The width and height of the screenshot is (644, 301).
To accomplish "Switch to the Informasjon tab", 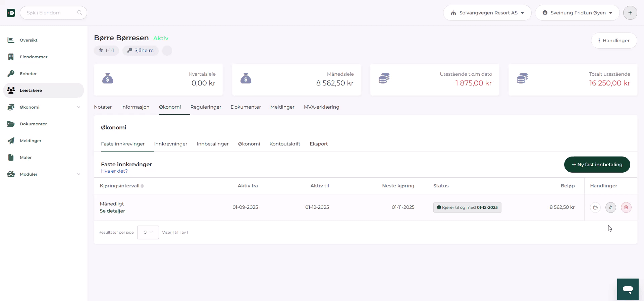I will point(135,107).
